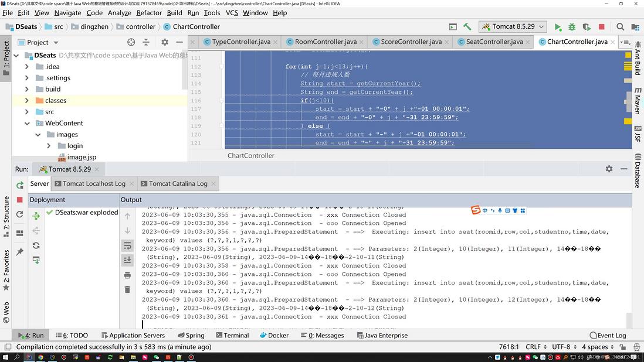Click the pin tab icon in Run panel
Screen dimensions: 644x362
[x=20, y=252]
